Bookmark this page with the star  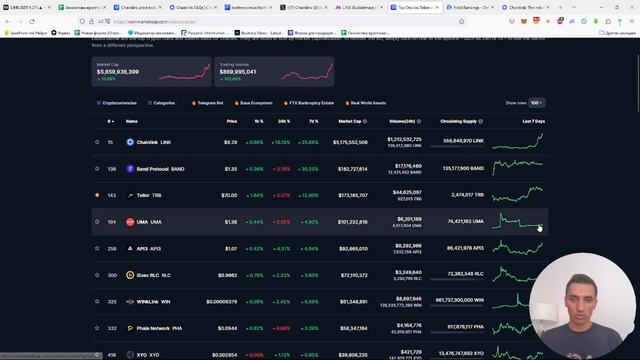462,21
